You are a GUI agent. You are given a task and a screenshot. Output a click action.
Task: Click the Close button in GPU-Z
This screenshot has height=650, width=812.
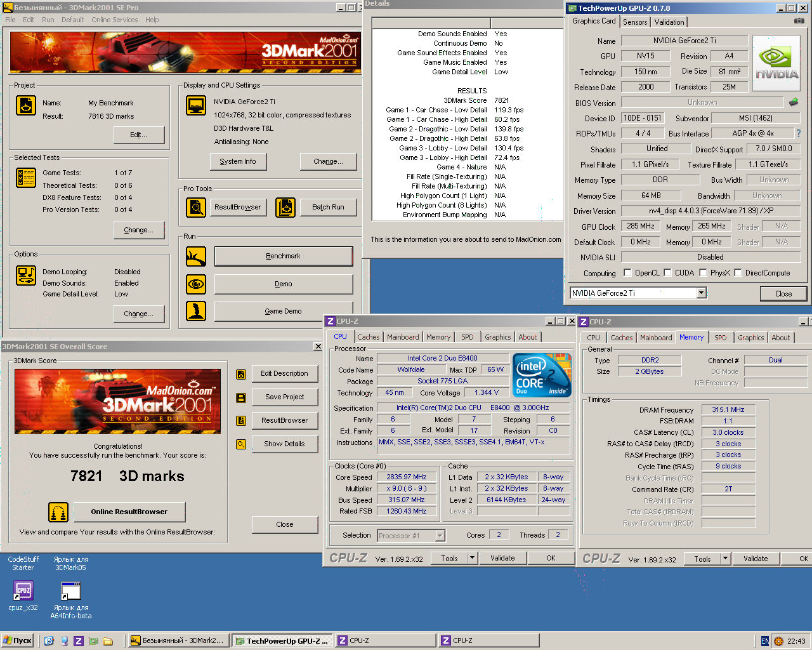click(x=783, y=293)
